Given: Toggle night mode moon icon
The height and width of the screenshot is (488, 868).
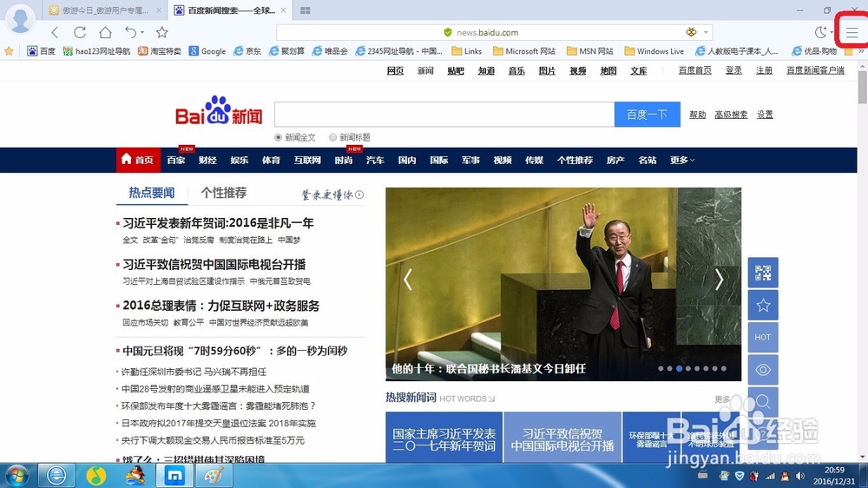Looking at the screenshot, I should (x=820, y=32).
